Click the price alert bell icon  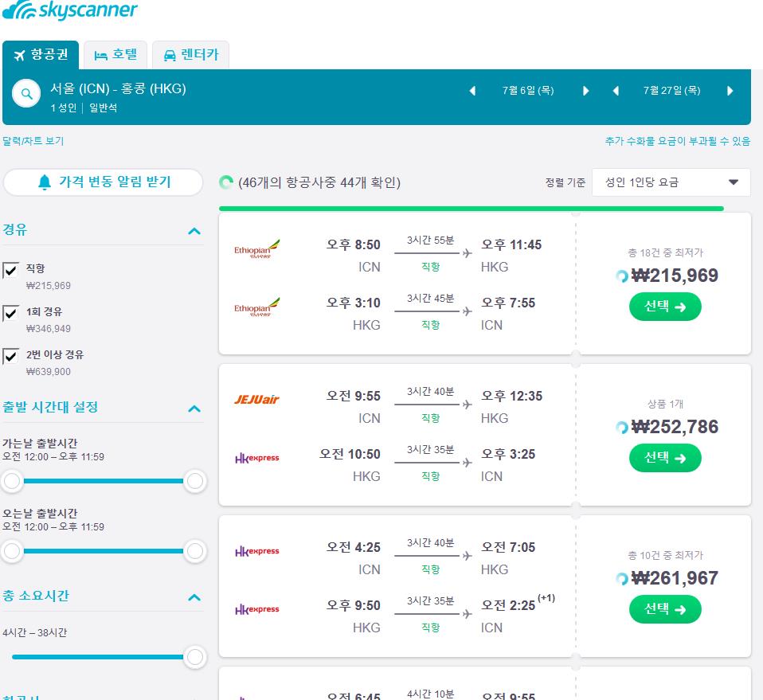[x=45, y=182]
